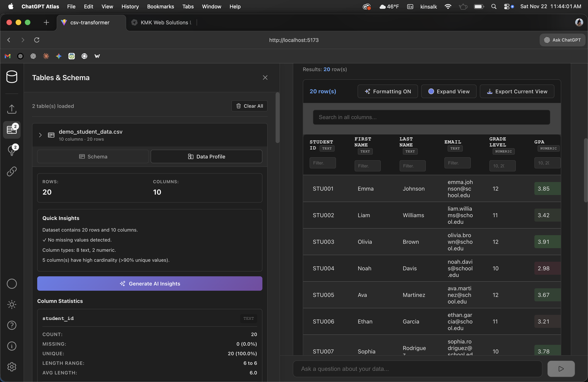Viewport: 588px width, 382px height.
Task: Toggle the theme brightness icon in sidebar
Action: click(12, 304)
